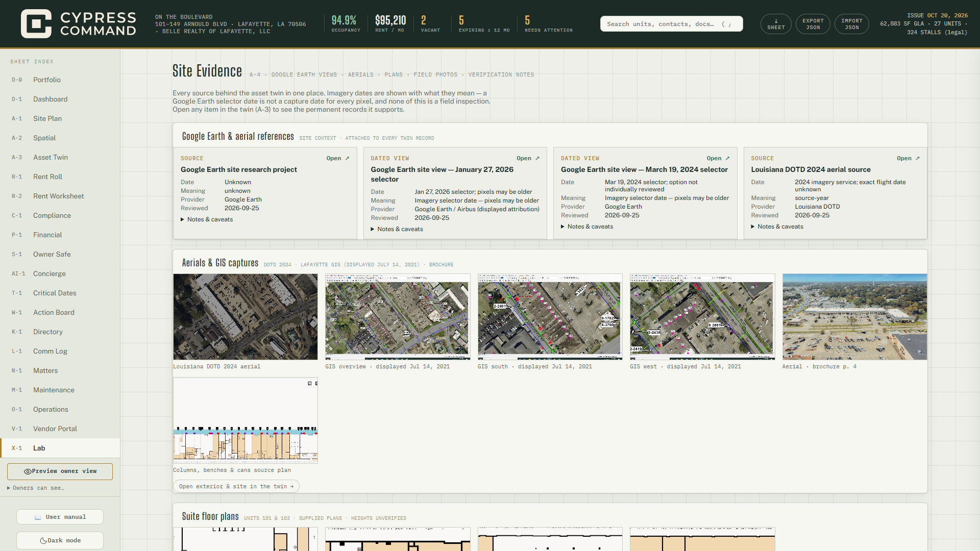Screen dimensions: 980x551
Task: Open the Rent Roll sheet
Action: point(60,177)
